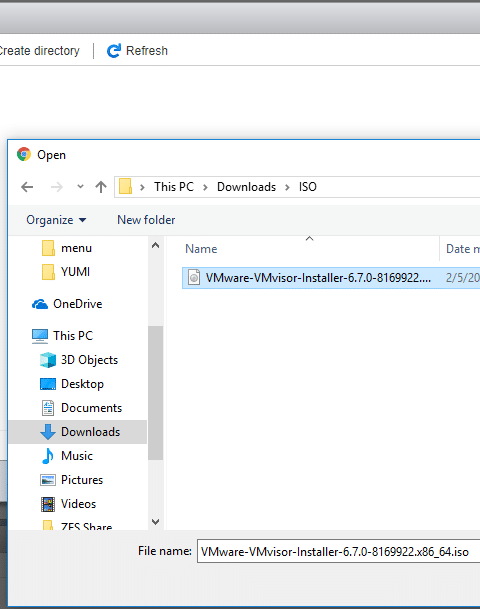This screenshot has height=609, width=480.
Task: Select the YUMI folder in the sidebar
Action: pos(66,272)
